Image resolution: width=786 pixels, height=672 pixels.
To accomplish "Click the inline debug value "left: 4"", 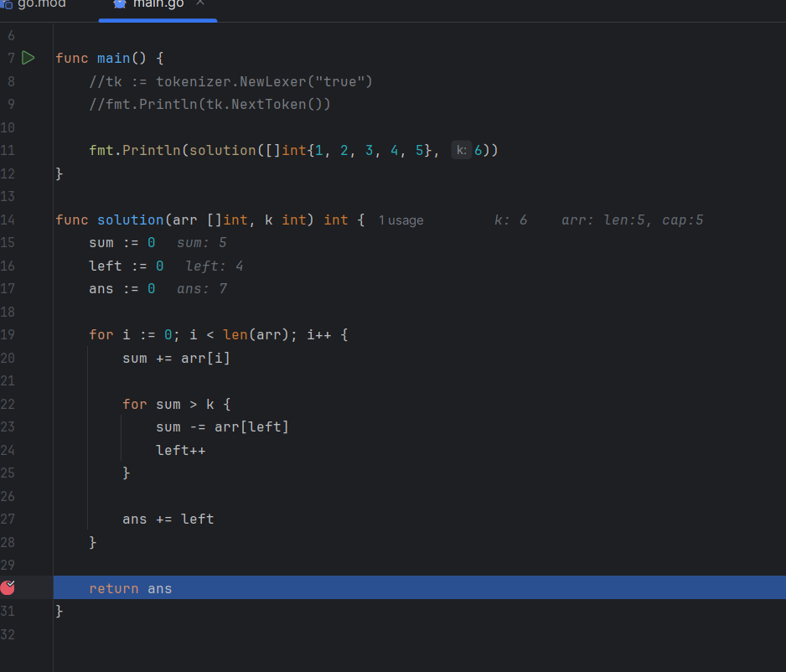I will [x=214, y=266].
